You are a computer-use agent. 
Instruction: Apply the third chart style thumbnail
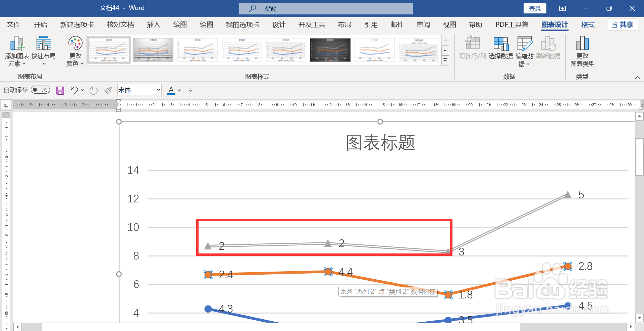(198, 50)
